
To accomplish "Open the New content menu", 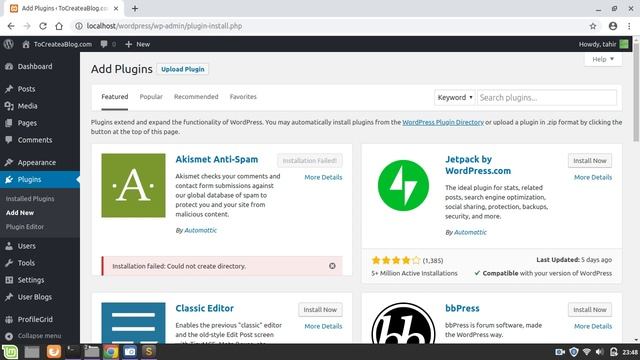I will click(x=138, y=44).
